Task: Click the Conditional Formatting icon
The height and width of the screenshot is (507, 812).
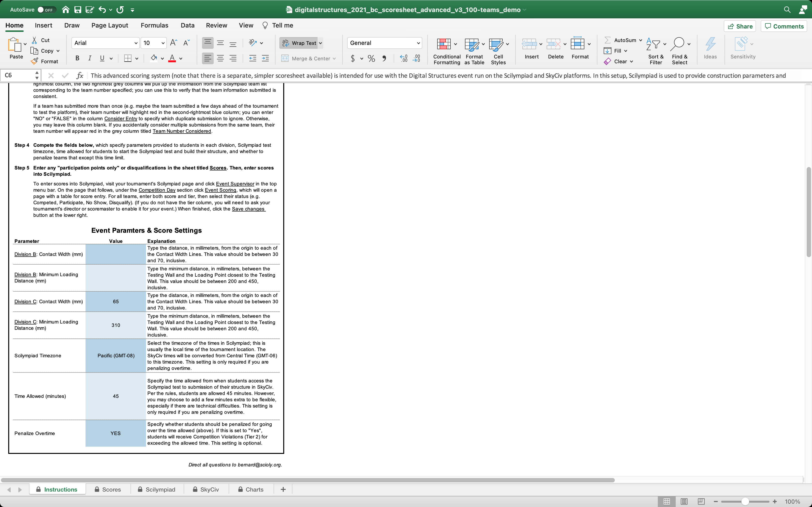Action: coord(444,44)
